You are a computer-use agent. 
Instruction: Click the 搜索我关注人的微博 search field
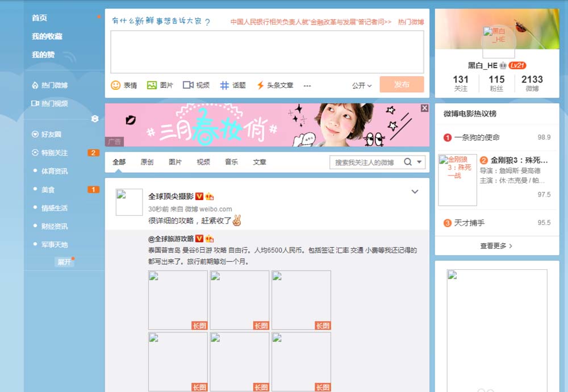point(365,162)
